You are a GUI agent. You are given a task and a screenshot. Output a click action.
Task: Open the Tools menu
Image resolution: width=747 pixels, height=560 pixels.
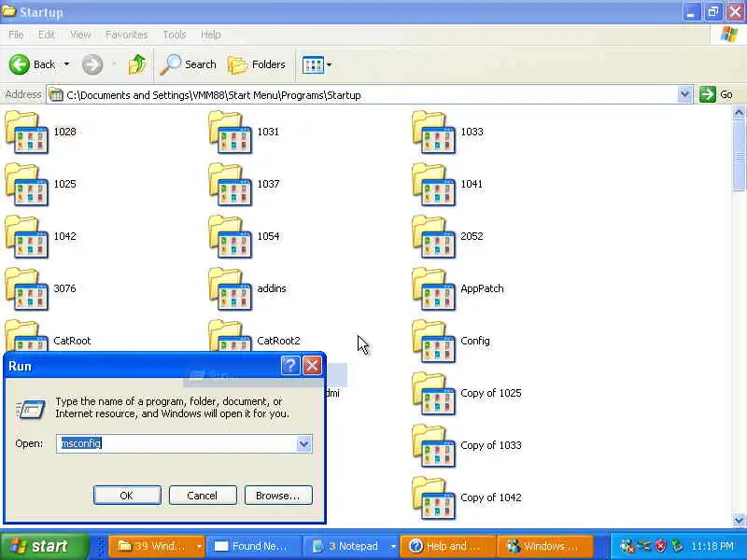[x=175, y=35]
